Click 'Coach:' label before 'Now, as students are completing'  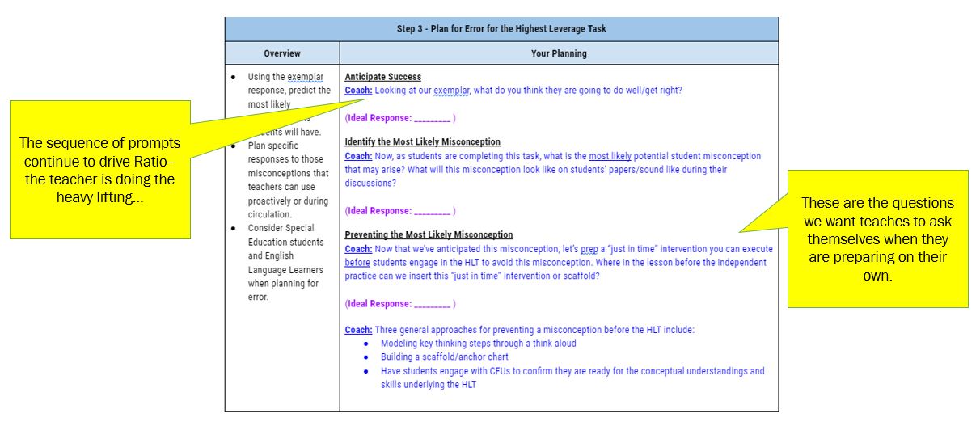pyautogui.click(x=358, y=156)
